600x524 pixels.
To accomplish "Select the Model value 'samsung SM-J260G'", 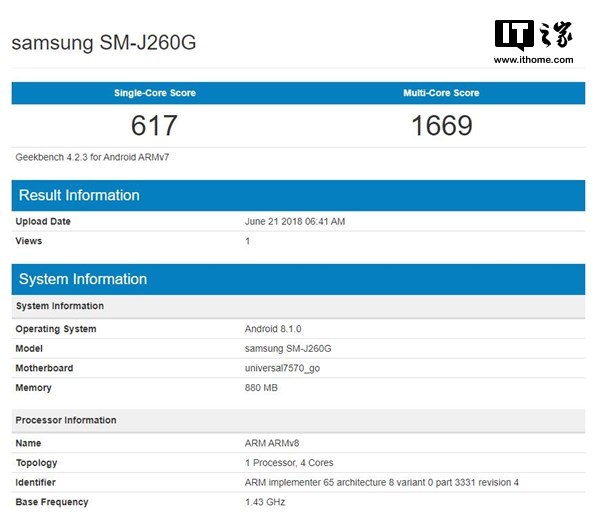I will click(288, 349).
